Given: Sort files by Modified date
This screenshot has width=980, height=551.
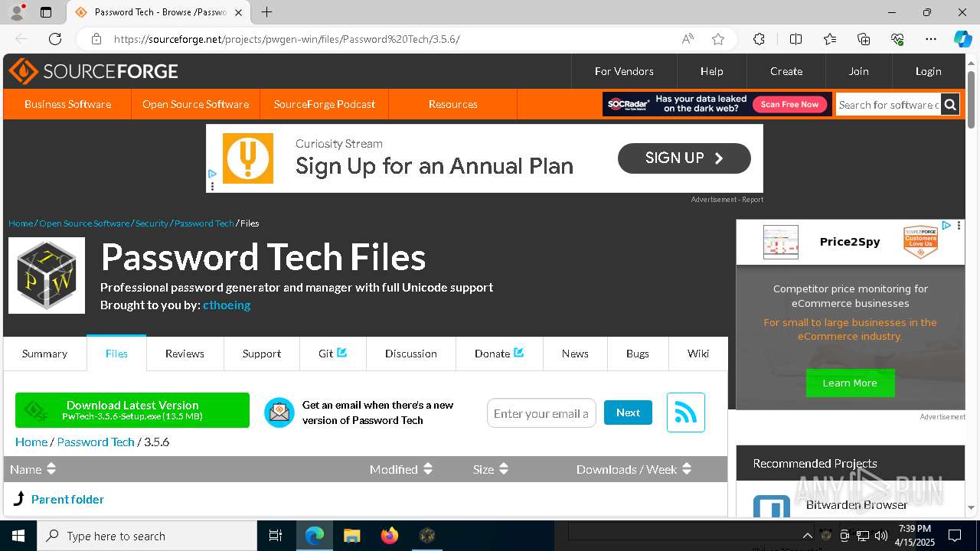Looking at the screenshot, I should click(401, 469).
